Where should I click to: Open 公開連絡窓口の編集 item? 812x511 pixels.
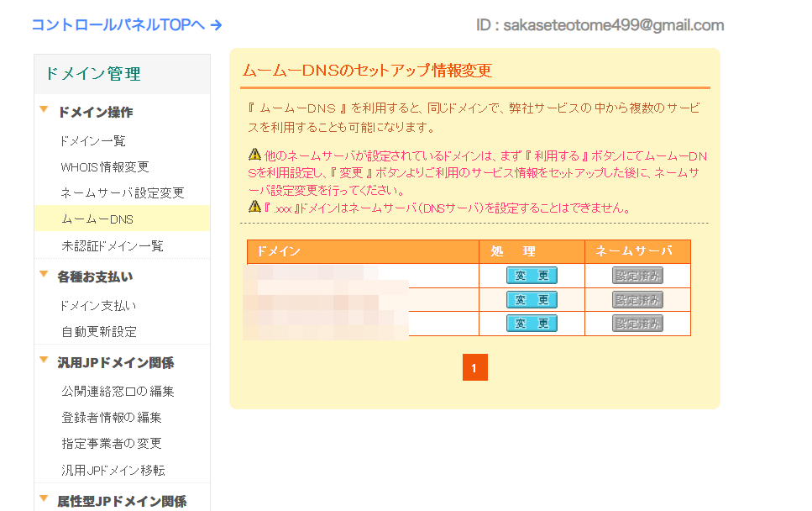118,391
